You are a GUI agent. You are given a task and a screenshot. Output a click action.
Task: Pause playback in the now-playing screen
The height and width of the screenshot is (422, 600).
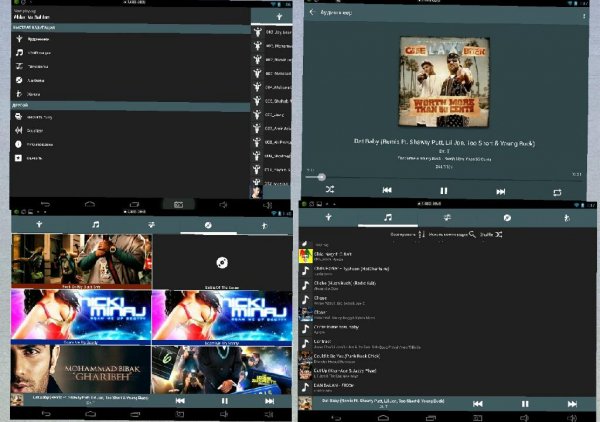[x=443, y=191]
